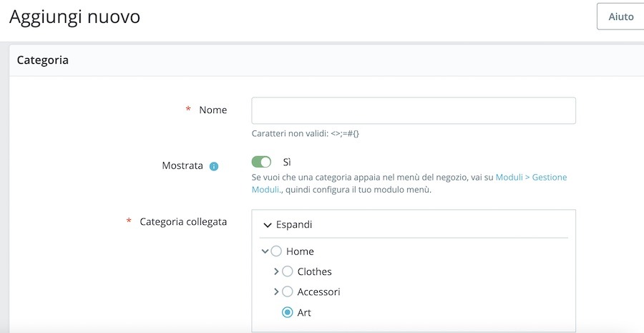Expand the Clothes category arrow
This screenshot has width=644, height=333.
tap(276, 271)
